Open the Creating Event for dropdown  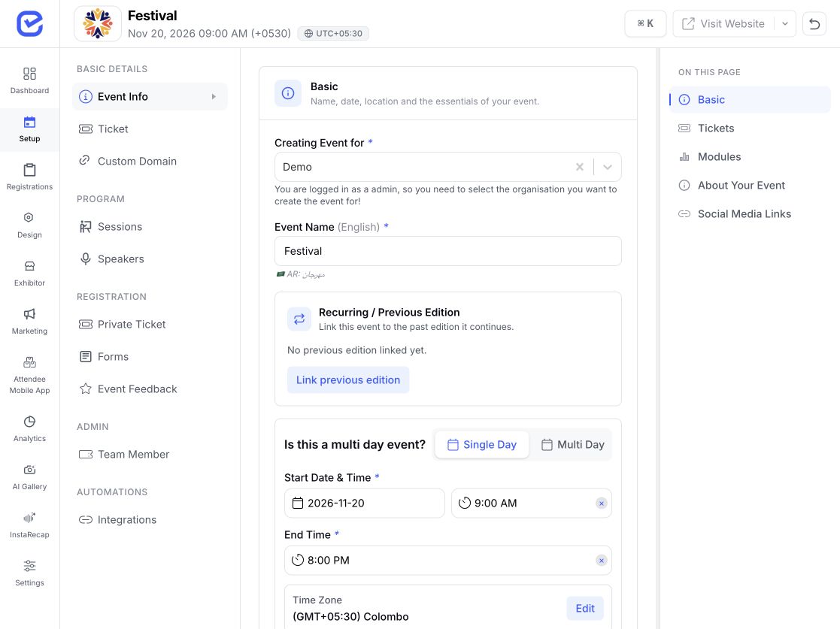point(608,167)
